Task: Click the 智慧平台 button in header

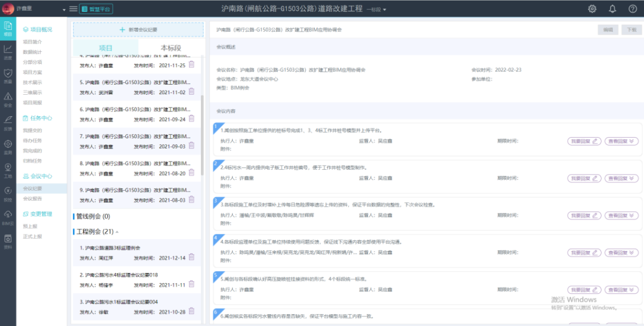Action: coord(96,8)
